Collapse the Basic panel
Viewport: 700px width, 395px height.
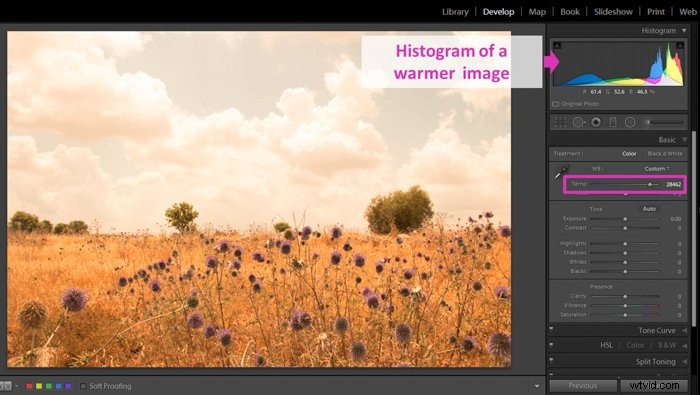point(684,140)
